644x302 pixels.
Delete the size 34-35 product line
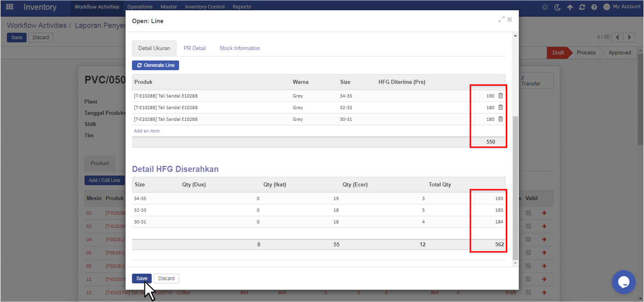click(501, 96)
